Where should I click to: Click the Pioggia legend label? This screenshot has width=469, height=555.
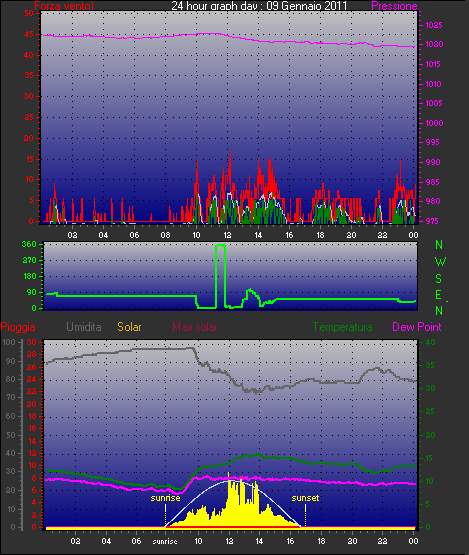[x=18, y=327]
